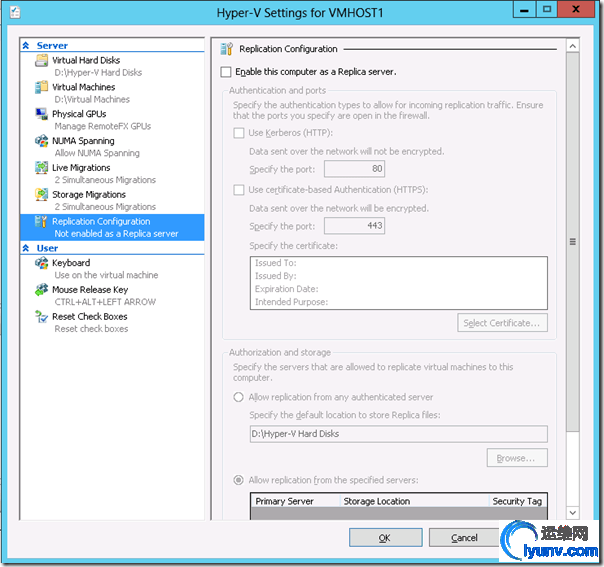Click the HTTPS port field showing 443
The width and height of the screenshot is (604, 567).
tap(354, 226)
